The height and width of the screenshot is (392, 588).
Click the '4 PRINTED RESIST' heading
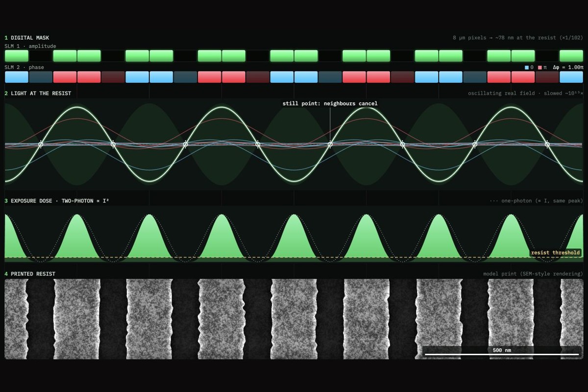click(x=30, y=274)
